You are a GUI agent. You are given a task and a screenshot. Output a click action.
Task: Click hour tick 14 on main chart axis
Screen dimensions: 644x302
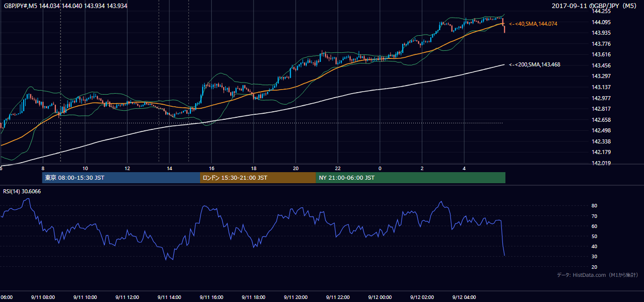[x=169, y=168]
